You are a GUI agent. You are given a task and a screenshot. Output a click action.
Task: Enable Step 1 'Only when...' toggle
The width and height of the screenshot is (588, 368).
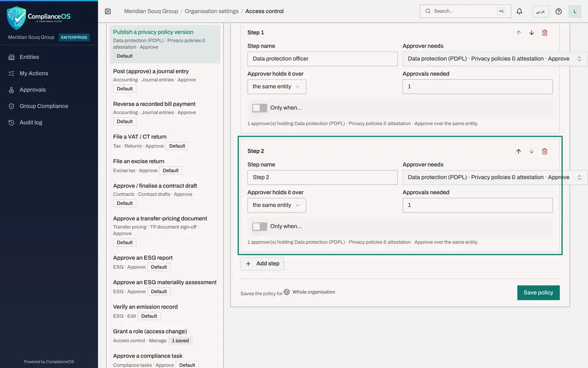[x=260, y=108]
